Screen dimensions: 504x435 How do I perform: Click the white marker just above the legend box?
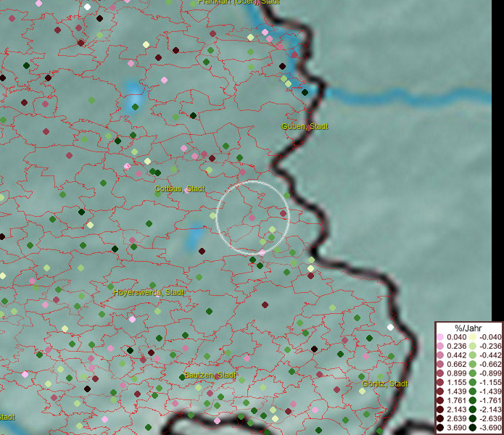pos(390,328)
